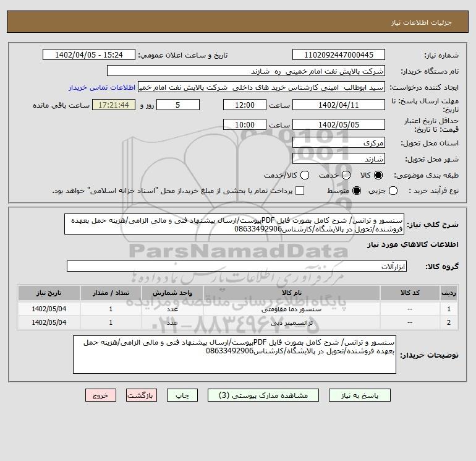Click the validity hour field 10:00
The image size is (476, 461).
point(245,124)
